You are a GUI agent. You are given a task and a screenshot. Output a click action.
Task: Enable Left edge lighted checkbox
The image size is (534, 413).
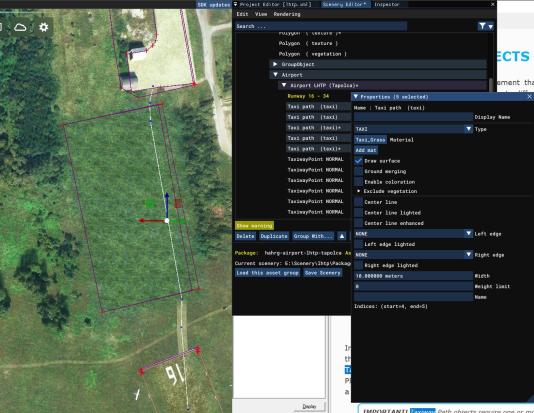[x=359, y=244]
